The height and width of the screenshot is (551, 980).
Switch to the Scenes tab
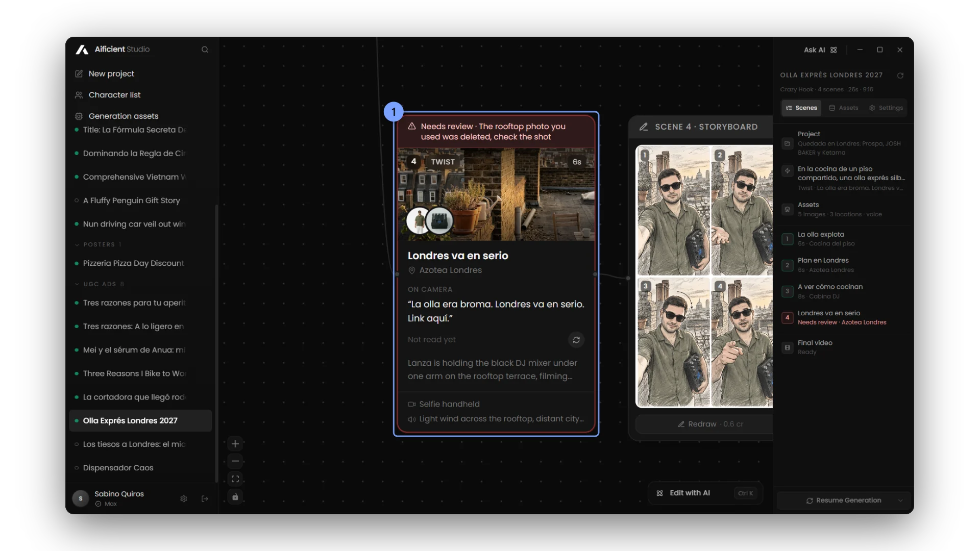click(801, 108)
